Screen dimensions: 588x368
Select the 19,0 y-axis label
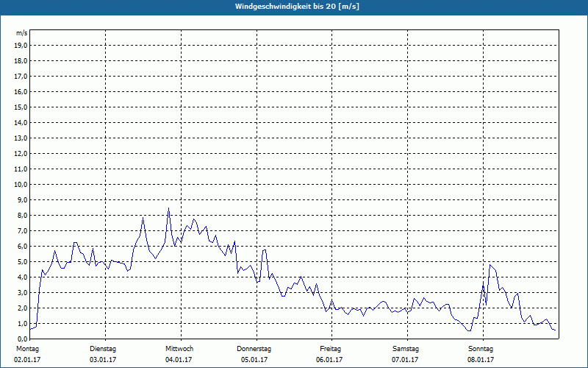(x=21, y=46)
